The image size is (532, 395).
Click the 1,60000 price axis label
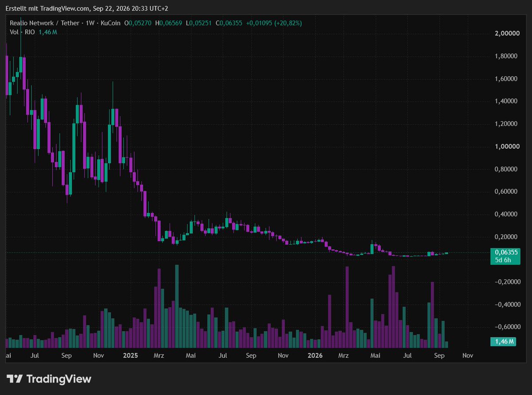tap(506, 79)
